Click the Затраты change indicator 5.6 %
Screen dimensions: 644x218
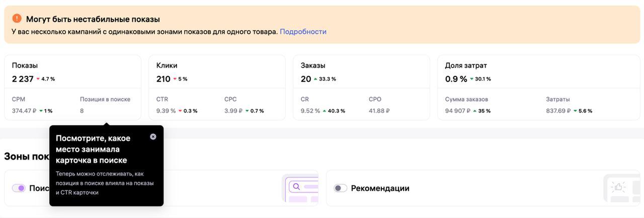coord(583,111)
